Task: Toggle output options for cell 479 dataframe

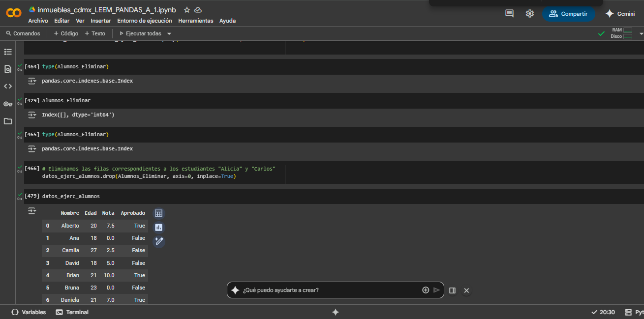Action: point(32,211)
